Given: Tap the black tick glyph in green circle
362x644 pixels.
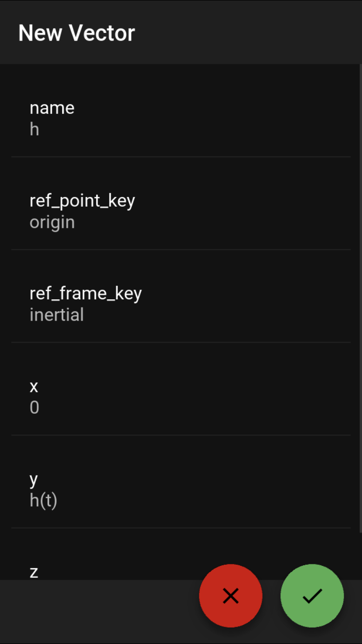Looking at the screenshot, I should coord(312,596).
